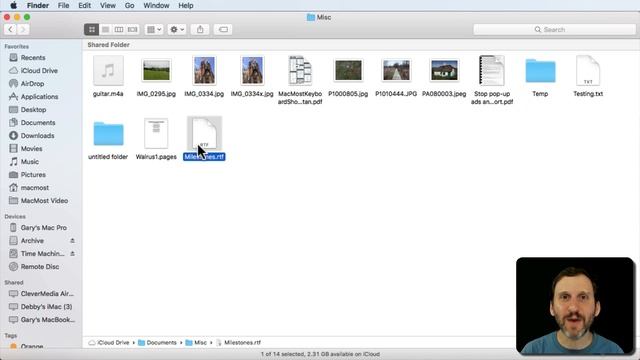Select the IMG_0295.jpg thumbnail
Screen dimensions: 640x360
(156, 70)
